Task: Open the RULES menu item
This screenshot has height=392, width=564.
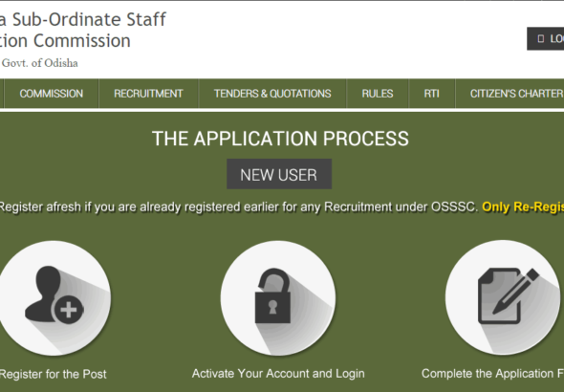Action: coord(378,94)
